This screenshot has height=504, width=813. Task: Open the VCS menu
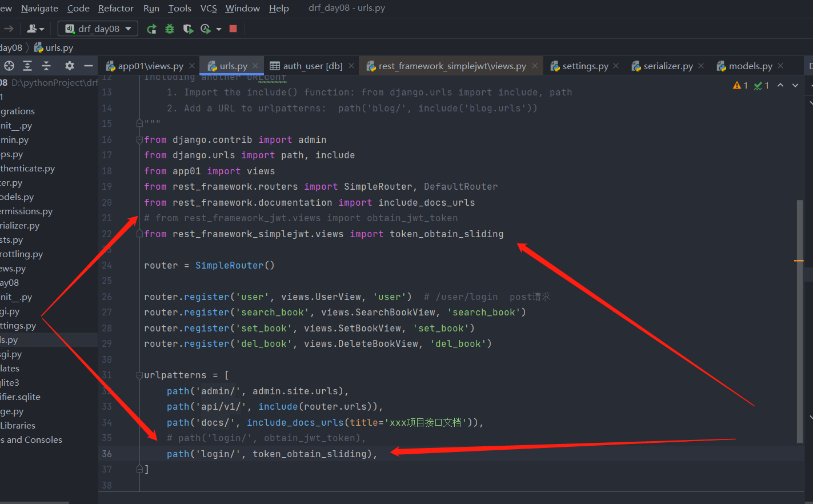click(x=209, y=8)
